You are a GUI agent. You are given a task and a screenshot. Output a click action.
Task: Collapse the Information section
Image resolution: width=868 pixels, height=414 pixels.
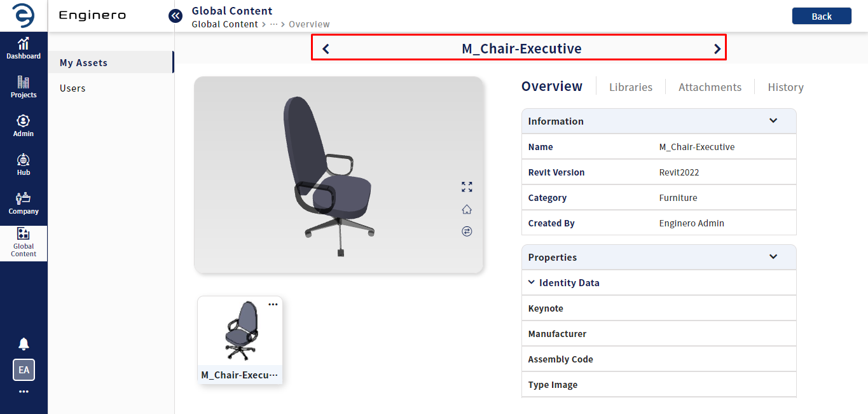coord(773,121)
